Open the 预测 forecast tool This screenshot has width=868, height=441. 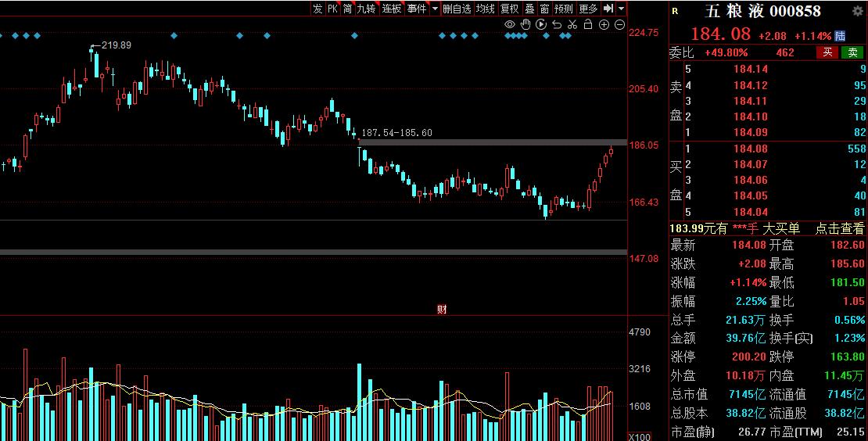pyautogui.click(x=564, y=9)
